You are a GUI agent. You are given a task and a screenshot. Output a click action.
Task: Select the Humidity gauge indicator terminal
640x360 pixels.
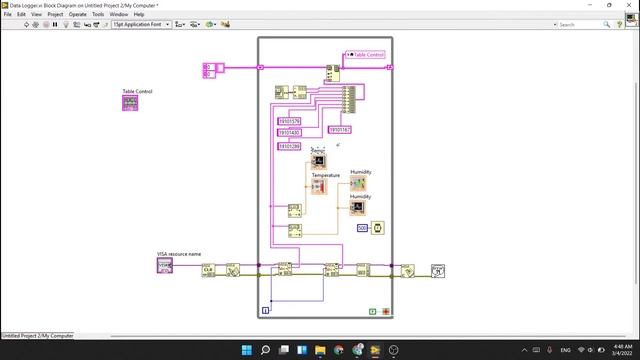pyautogui.click(x=358, y=183)
